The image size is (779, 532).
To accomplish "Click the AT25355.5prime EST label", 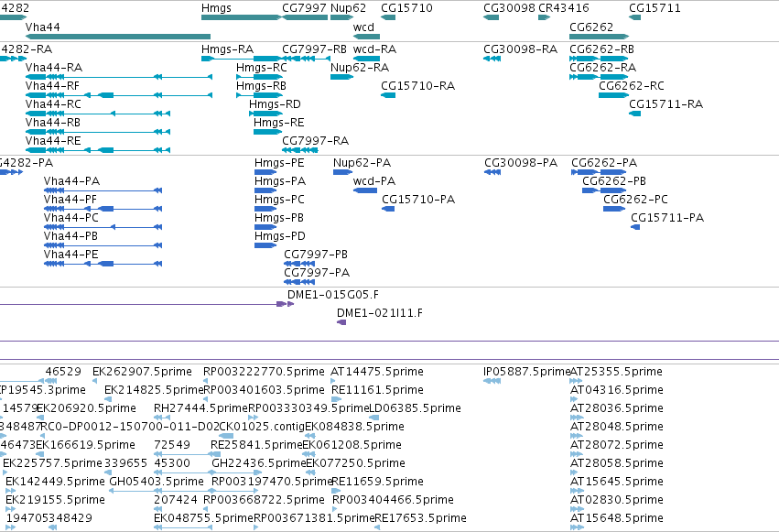I will click(617, 372).
